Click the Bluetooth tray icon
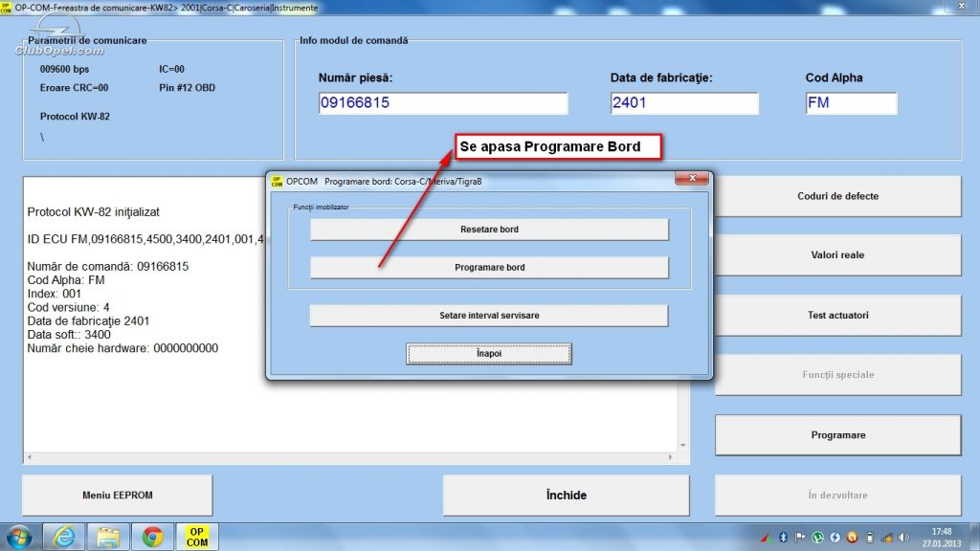 pyautogui.click(x=783, y=538)
